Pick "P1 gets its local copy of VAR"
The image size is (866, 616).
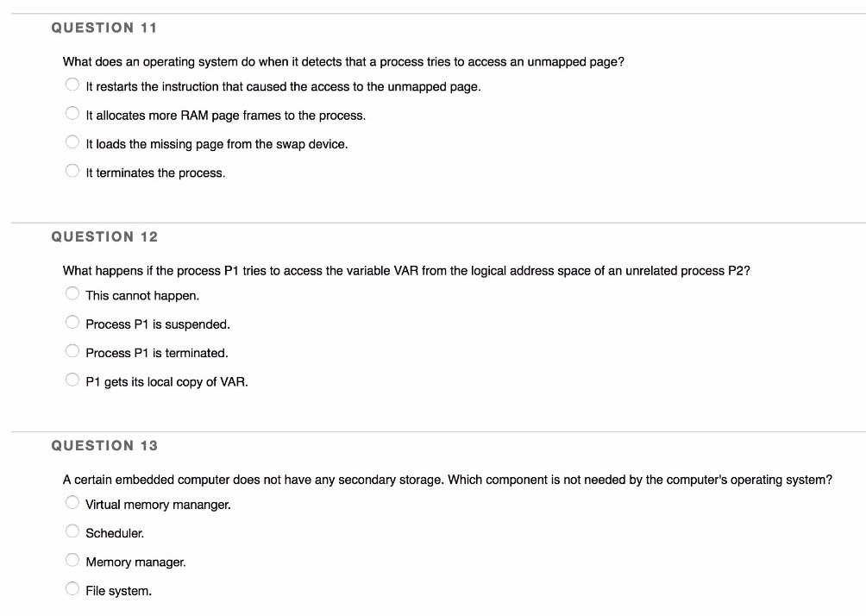click(x=72, y=379)
